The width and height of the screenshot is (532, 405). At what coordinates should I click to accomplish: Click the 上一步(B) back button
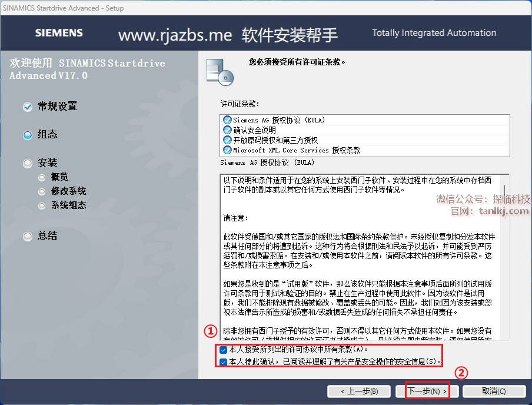coord(359,391)
